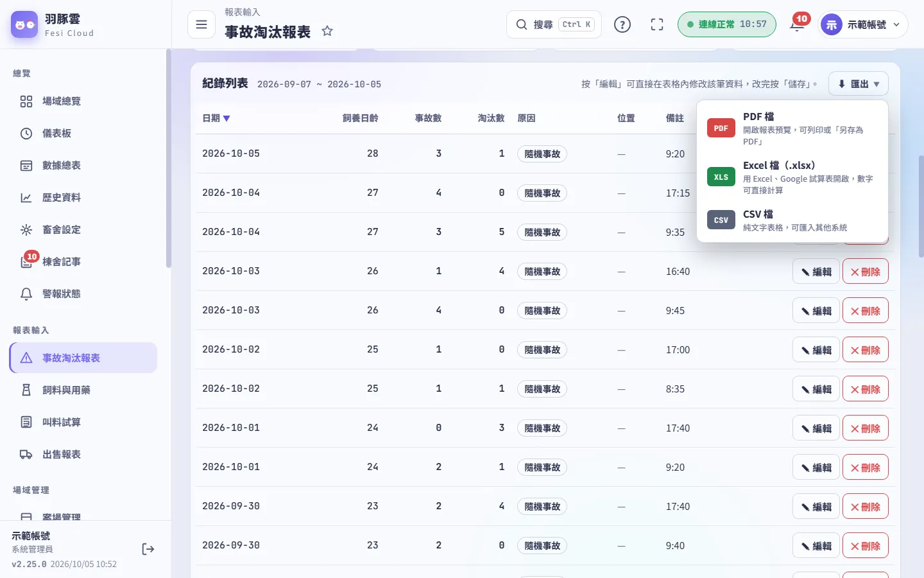Click the 連線正常 status indicator
Viewport: 924px width, 578px height.
[x=727, y=24]
